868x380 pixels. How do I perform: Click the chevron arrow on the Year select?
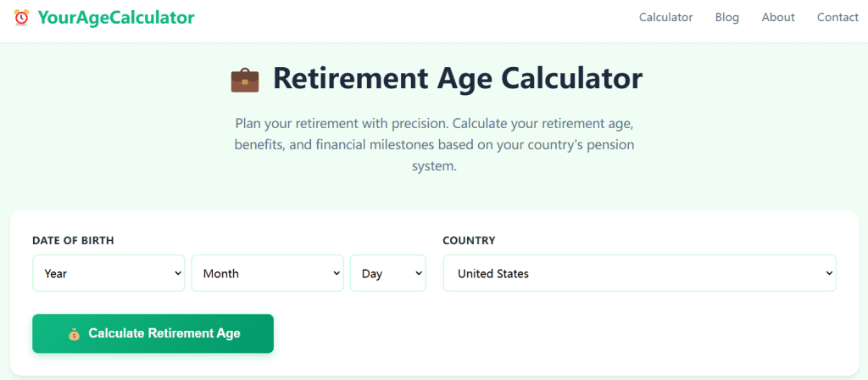tap(178, 273)
